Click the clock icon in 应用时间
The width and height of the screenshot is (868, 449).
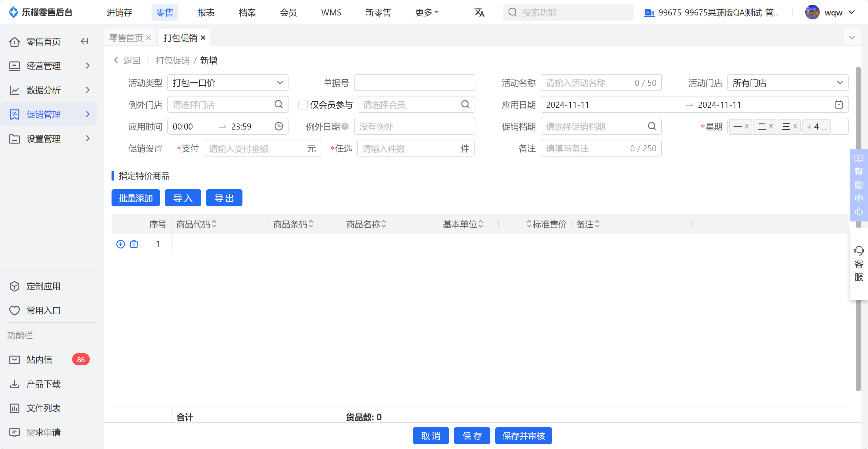point(279,127)
